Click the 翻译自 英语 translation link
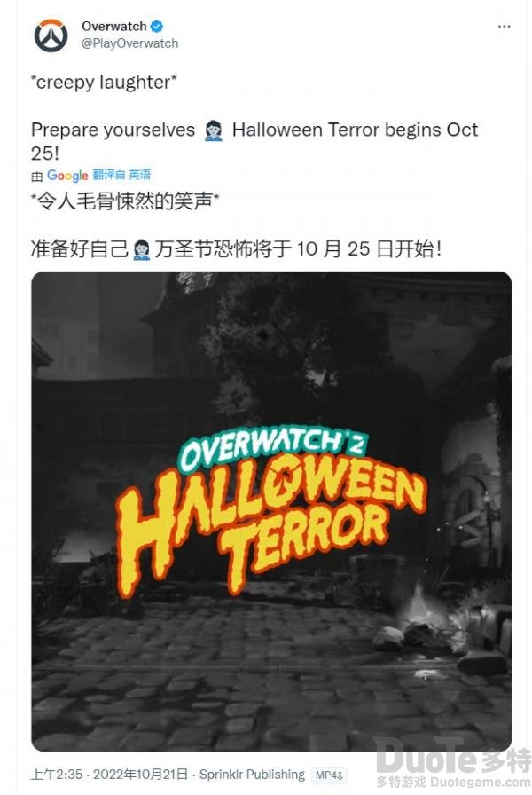This screenshot has height=795, width=532. click(x=121, y=175)
